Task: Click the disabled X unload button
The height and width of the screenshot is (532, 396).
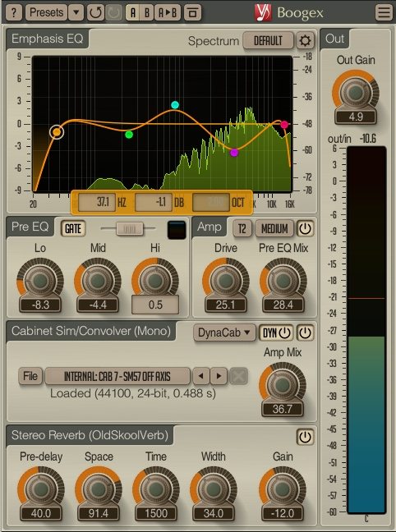Action: pos(238,376)
